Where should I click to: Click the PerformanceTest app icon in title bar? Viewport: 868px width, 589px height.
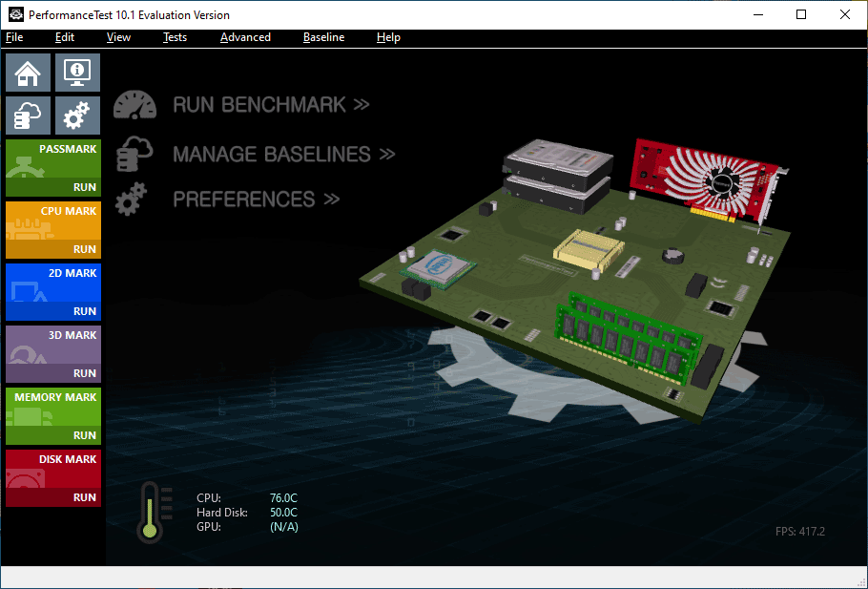(x=15, y=15)
